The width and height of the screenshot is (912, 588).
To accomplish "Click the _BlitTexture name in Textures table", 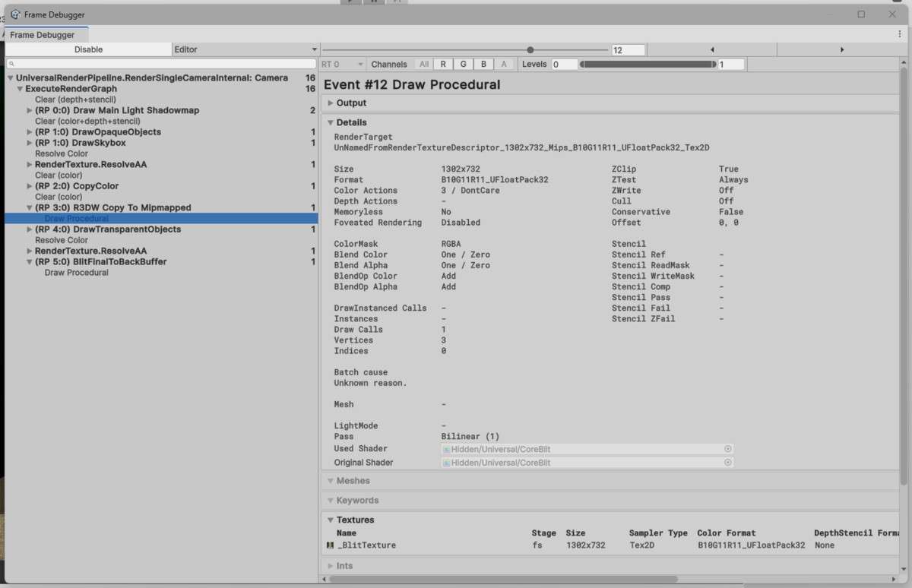I will pos(366,545).
